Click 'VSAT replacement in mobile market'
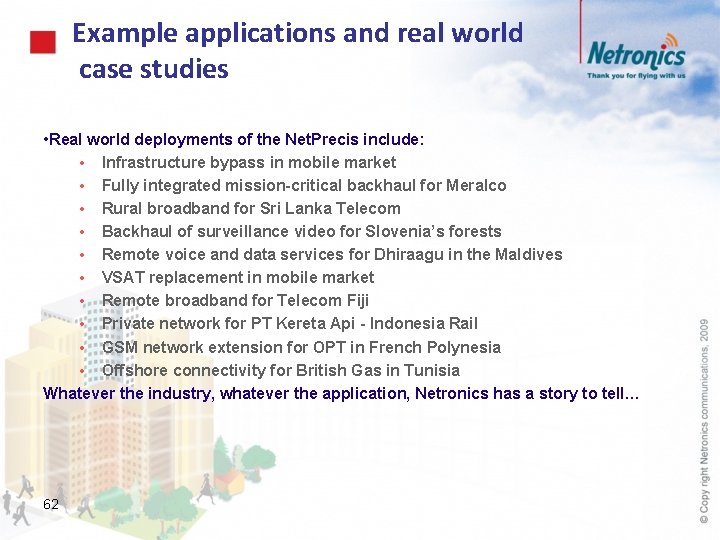720x540 pixels. pos(238,277)
